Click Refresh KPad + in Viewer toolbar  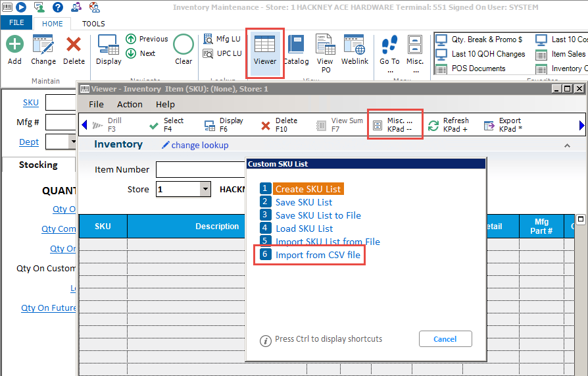click(449, 124)
